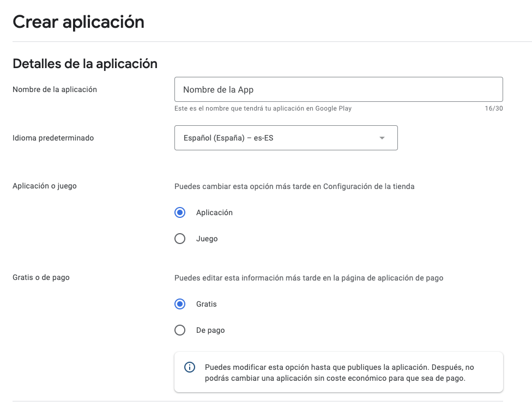The width and height of the screenshot is (532, 402).
Task: Open the Español (España) – es-ES language dropdown
Action: 286,138
